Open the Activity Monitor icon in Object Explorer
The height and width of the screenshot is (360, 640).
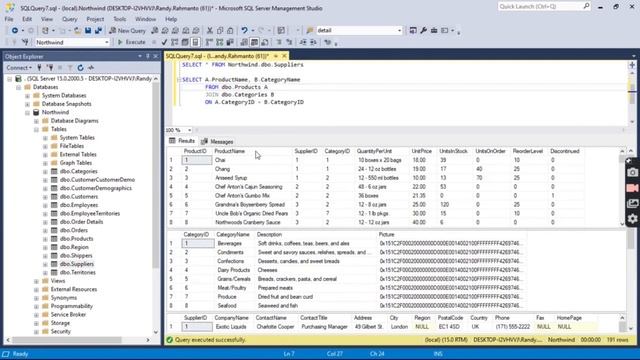point(91,68)
